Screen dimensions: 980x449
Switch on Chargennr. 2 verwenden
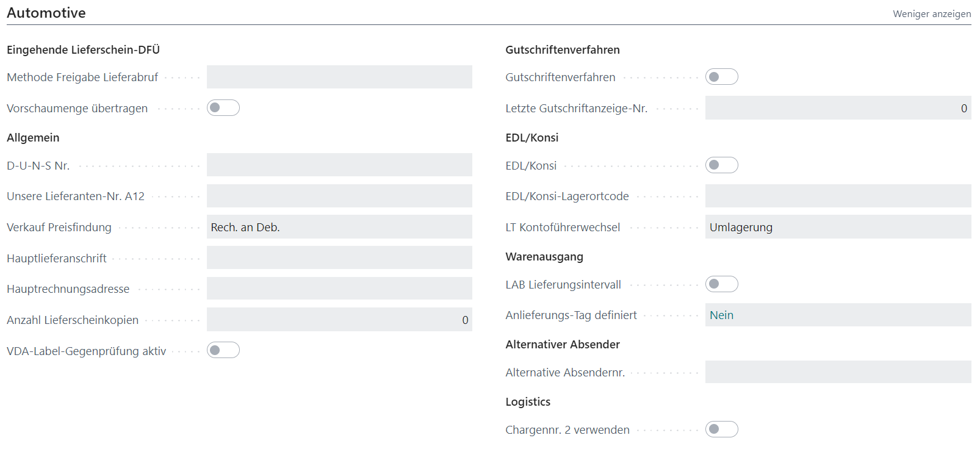tap(721, 429)
